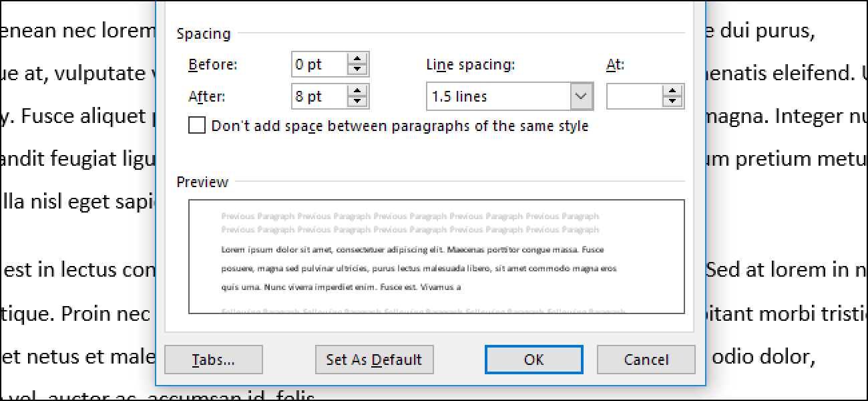Image resolution: width=868 pixels, height=401 pixels.
Task: Decrease the Before spacing with down arrow
Action: coord(358,70)
